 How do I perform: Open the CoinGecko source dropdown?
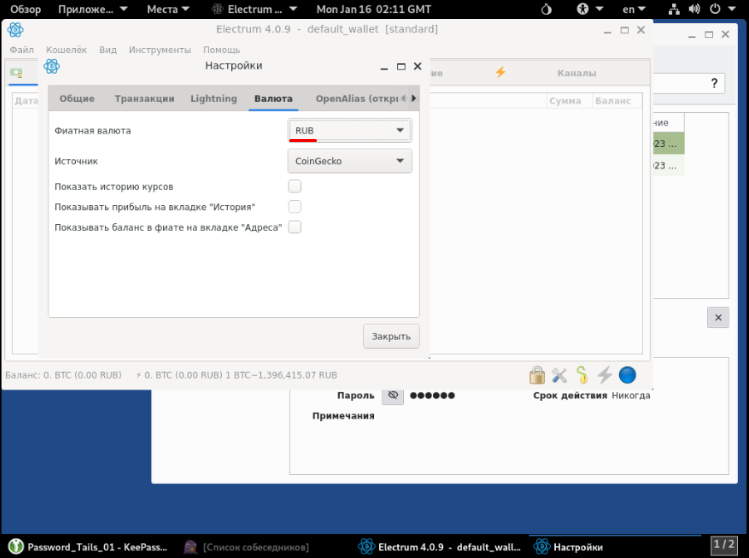coord(350,160)
